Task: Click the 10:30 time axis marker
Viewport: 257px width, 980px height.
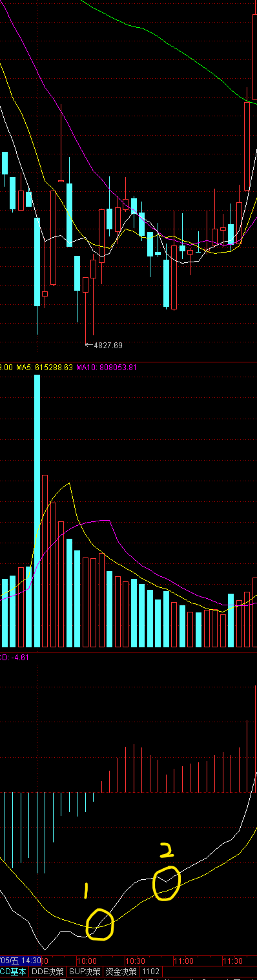Action: (x=135, y=961)
